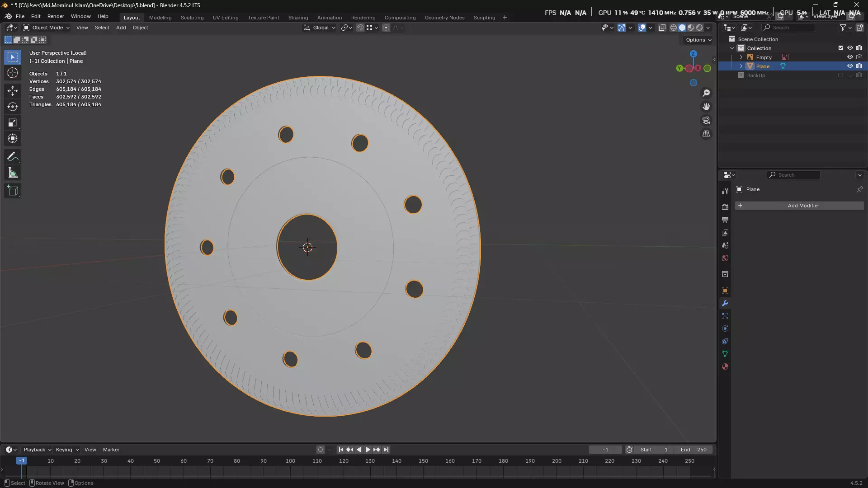Open the Render properties tab
868x488 pixels.
725,207
